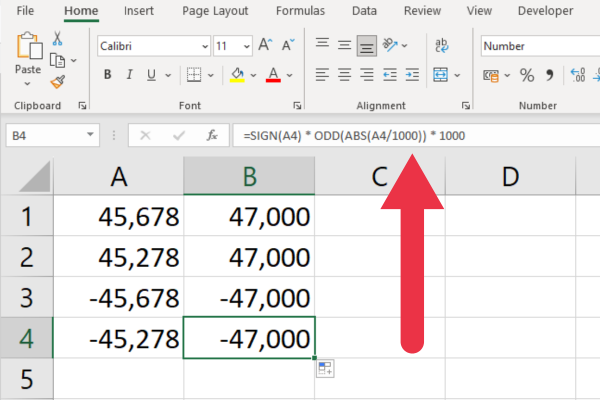Screen dimensions: 600x400
Task: Apply Percent Style format
Action: pos(527,75)
